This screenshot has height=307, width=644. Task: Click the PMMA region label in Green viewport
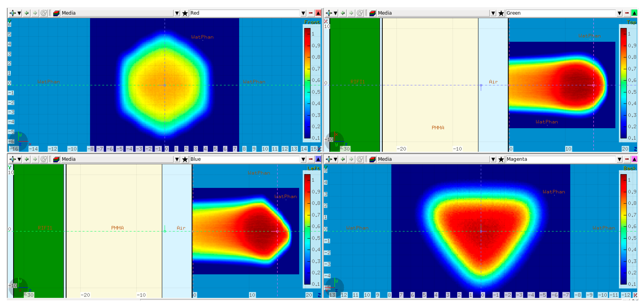[x=438, y=128]
